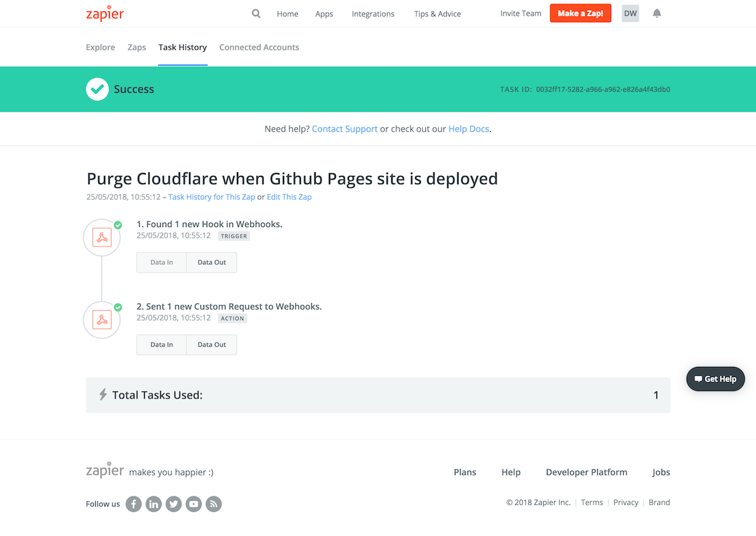This screenshot has width=756, height=536.
Task: Open DW user avatar menu
Action: pyautogui.click(x=630, y=13)
